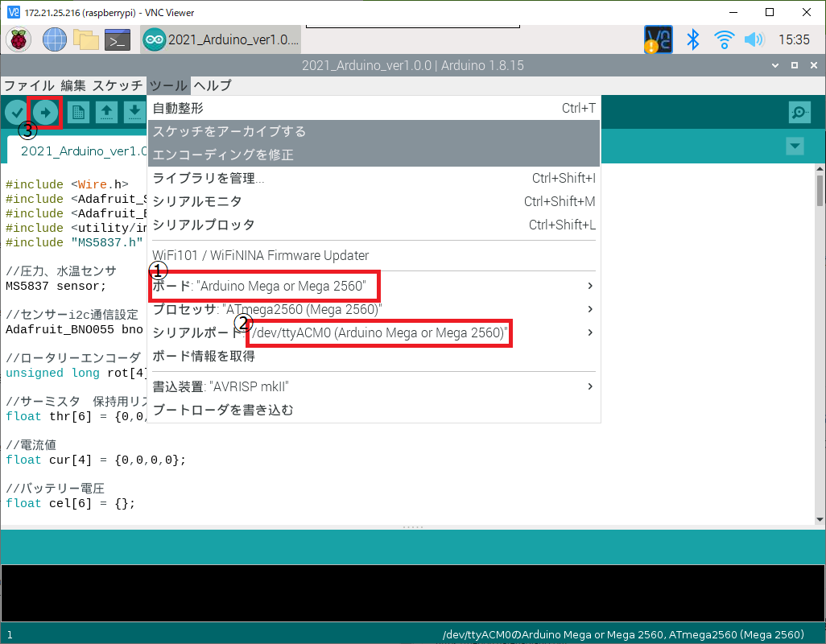This screenshot has width=826, height=644.
Task: Select WiFi101 / WiFiNINA Firmware Updater
Action: coord(374,255)
